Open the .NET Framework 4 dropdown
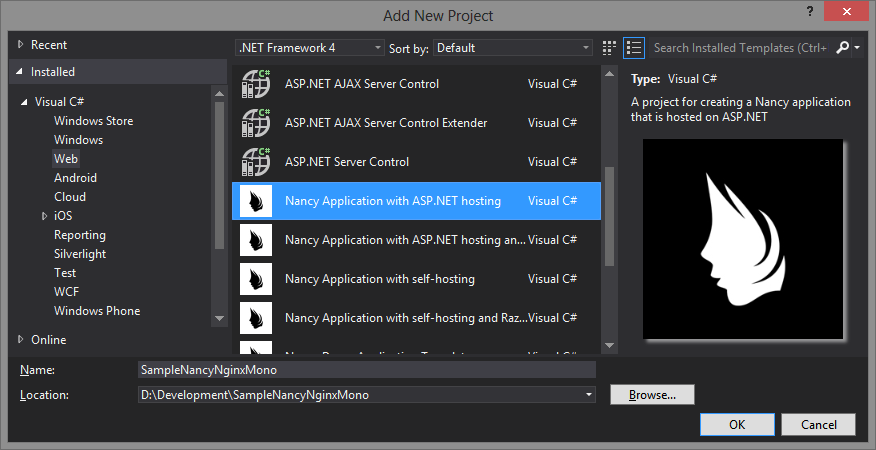The width and height of the screenshot is (876, 450). pyautogui.click(x=310, y=48)
